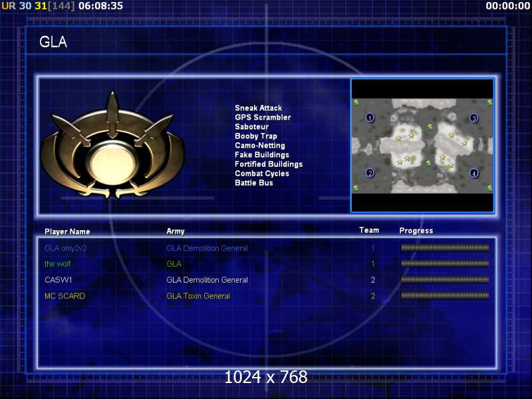Click team number for GLA only2v2

(373, 248)
